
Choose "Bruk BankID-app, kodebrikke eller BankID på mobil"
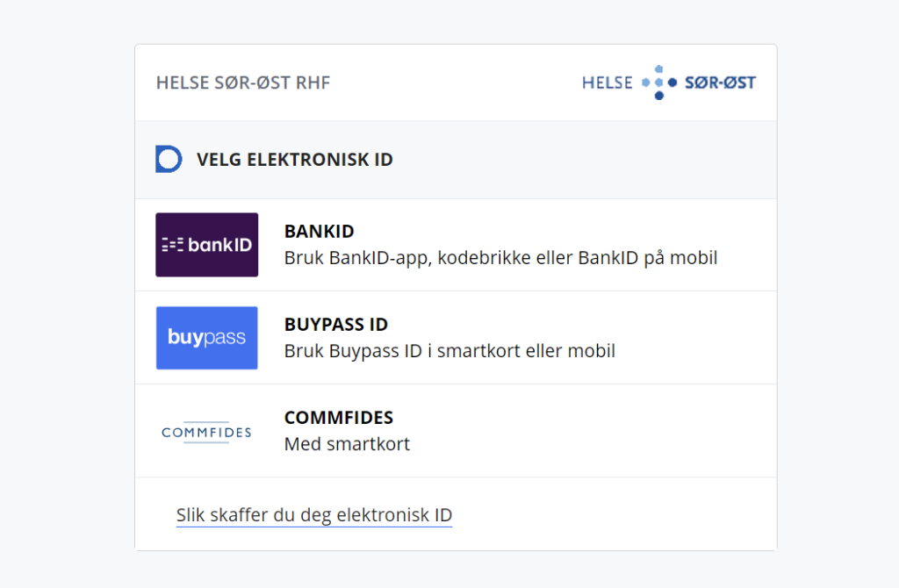[x=500, y=259]
